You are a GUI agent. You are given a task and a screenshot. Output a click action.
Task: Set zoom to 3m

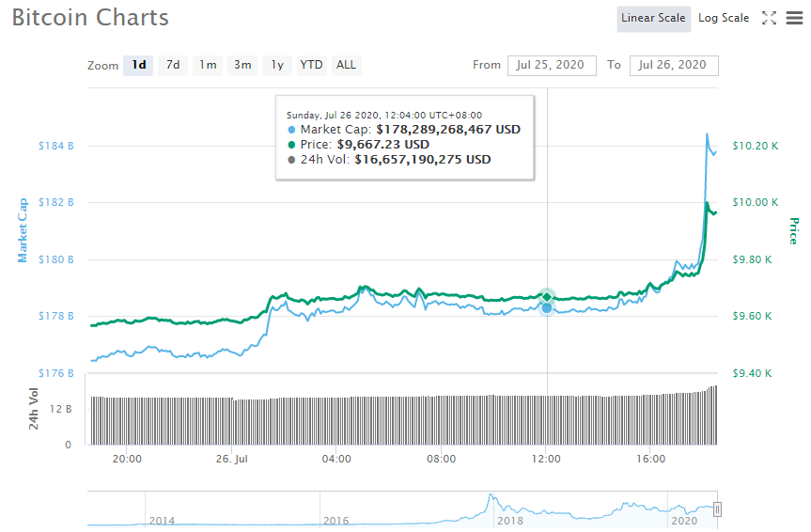coord(242,65)
